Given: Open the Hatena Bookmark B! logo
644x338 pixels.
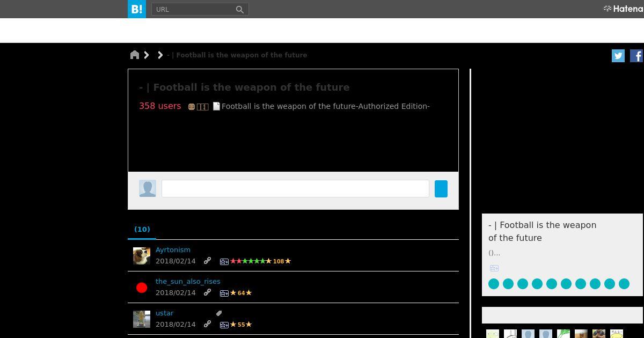Looking at the screenshot, I should click(137, 9).
